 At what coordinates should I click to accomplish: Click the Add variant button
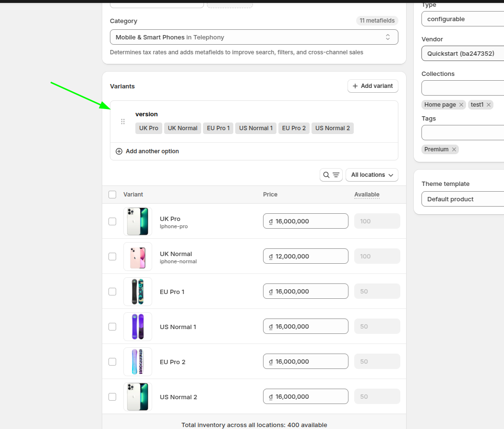pos(373,86)
